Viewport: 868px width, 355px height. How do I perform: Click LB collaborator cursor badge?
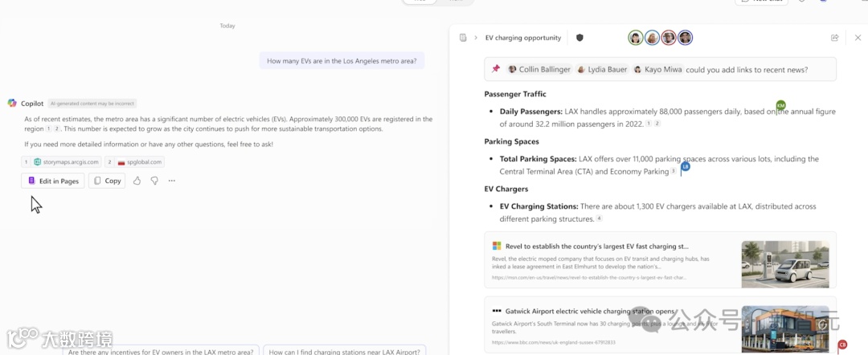pos(686,166)
